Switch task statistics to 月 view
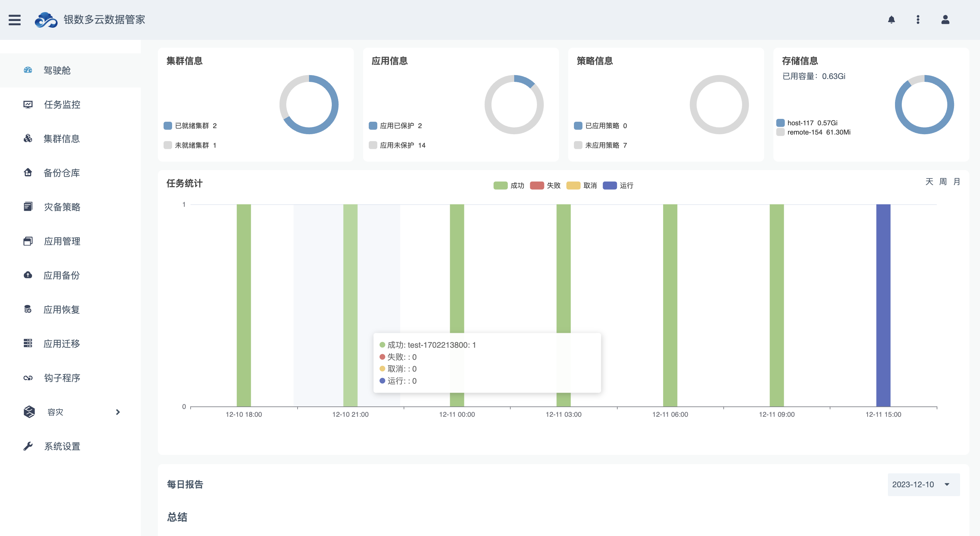This screenshot has height=536, width=980. click(957, 182)
